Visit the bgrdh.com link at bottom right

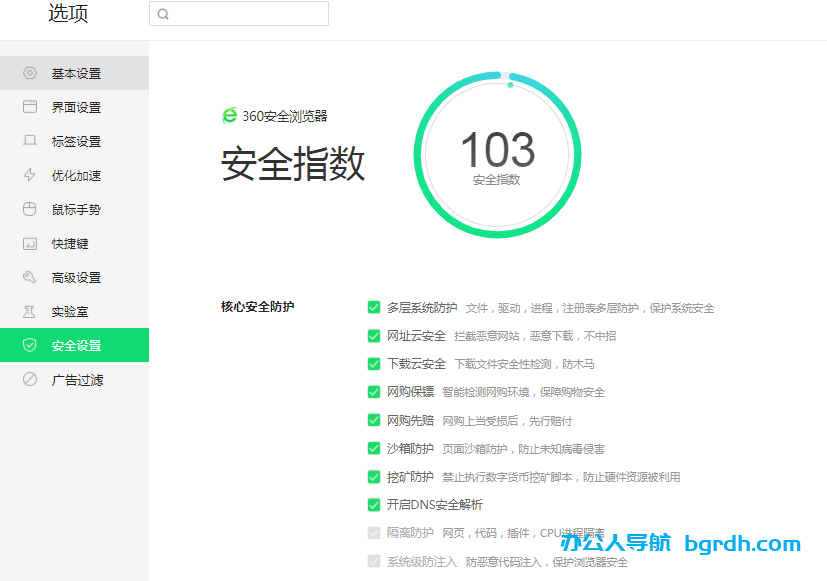[x=745, y=541]
